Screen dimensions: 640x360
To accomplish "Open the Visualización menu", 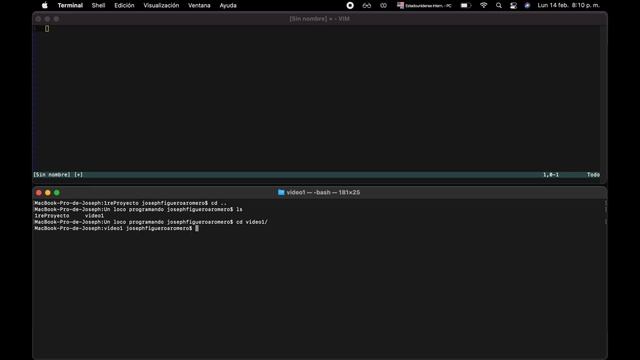I will click(x=161, y=5).
